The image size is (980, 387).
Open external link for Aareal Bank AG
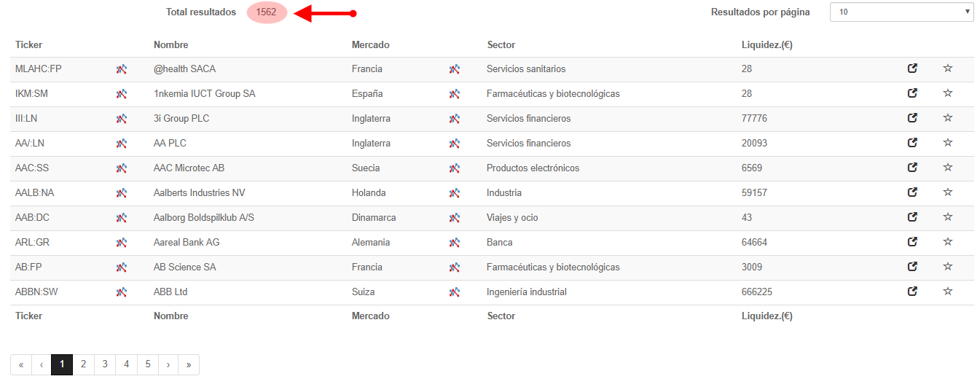[x=912, y=242]
